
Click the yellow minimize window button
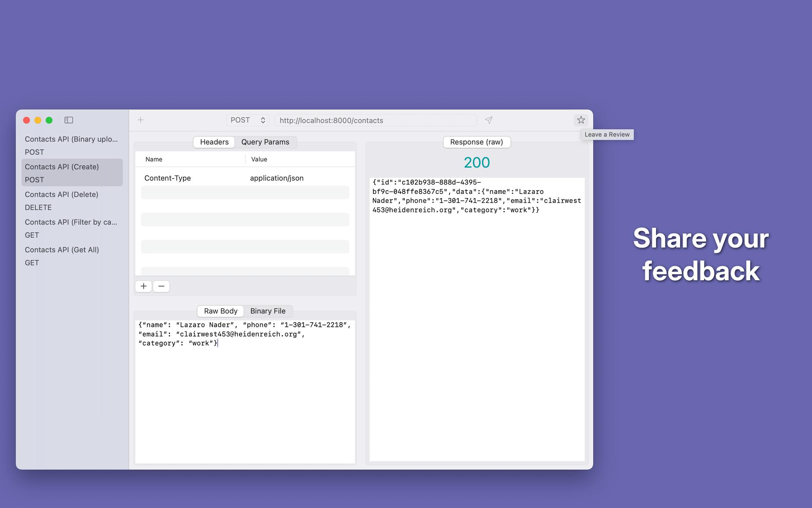38,120
